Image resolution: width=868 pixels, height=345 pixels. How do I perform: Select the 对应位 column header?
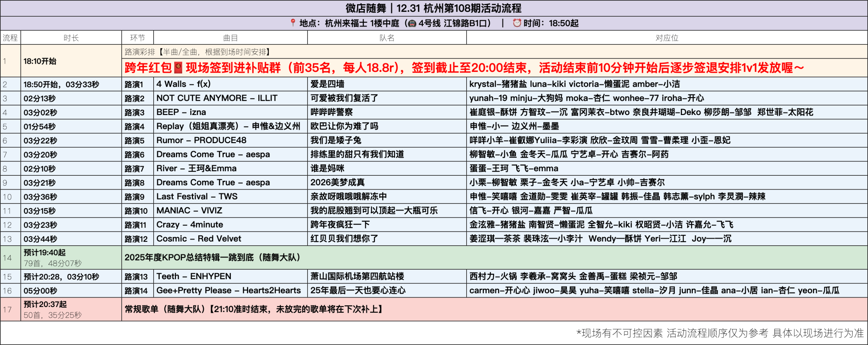tap(667, 38)
